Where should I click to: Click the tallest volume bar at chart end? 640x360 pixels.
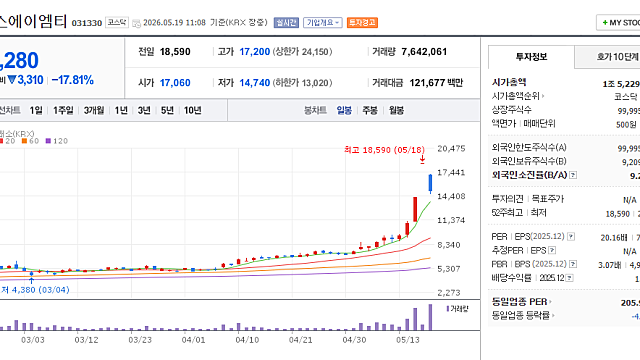[x=430, y=317]
